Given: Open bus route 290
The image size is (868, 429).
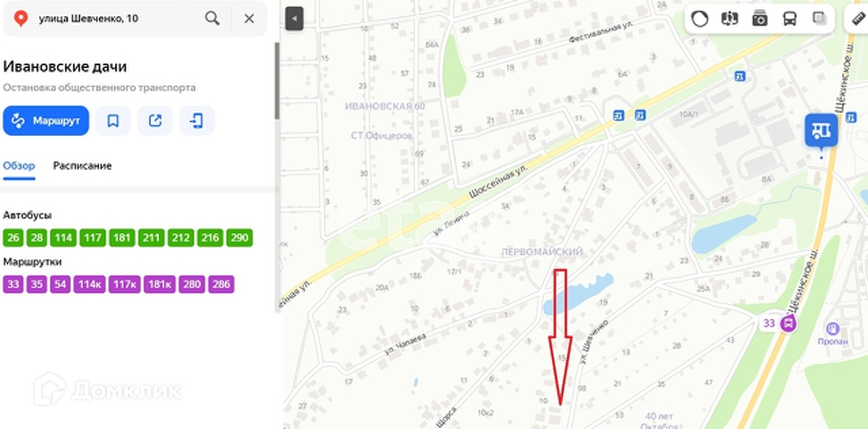Looking at the screenshot, I should point(239,238).
